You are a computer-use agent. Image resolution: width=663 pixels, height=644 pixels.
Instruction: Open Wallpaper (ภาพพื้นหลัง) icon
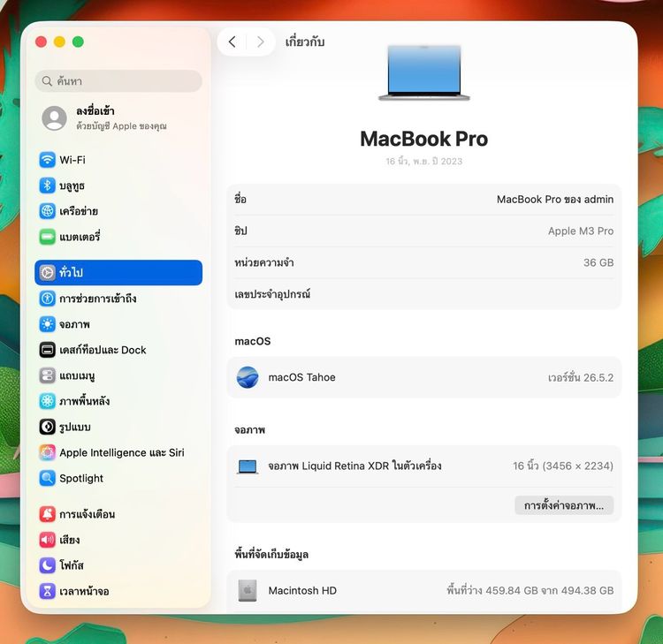48,401
